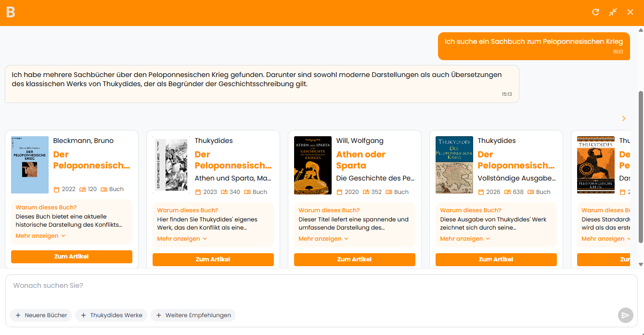Viewport: 644px width, 335px height.
Task: Open title link on Bleckmann, Bruno card
Action: 91,160
